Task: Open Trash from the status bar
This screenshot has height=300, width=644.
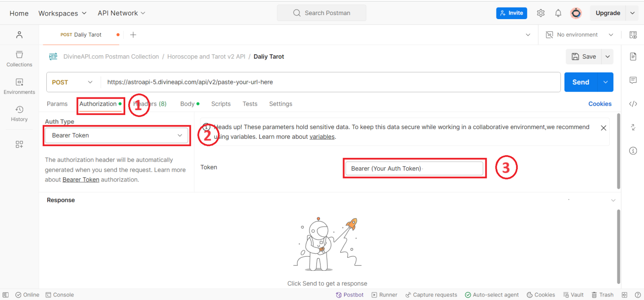Action: click(x=602, y=295)
